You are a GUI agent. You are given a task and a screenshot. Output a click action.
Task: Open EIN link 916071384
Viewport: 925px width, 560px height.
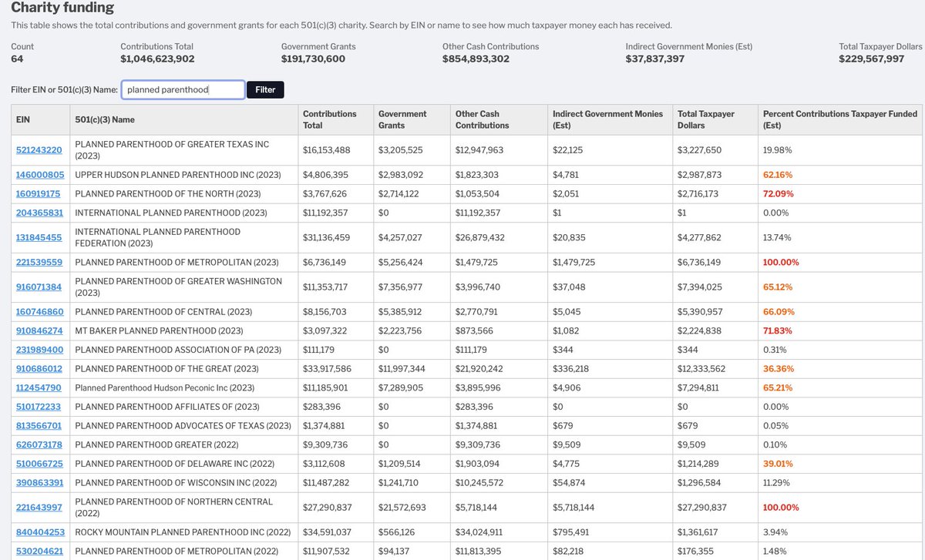tap(39, 287)
